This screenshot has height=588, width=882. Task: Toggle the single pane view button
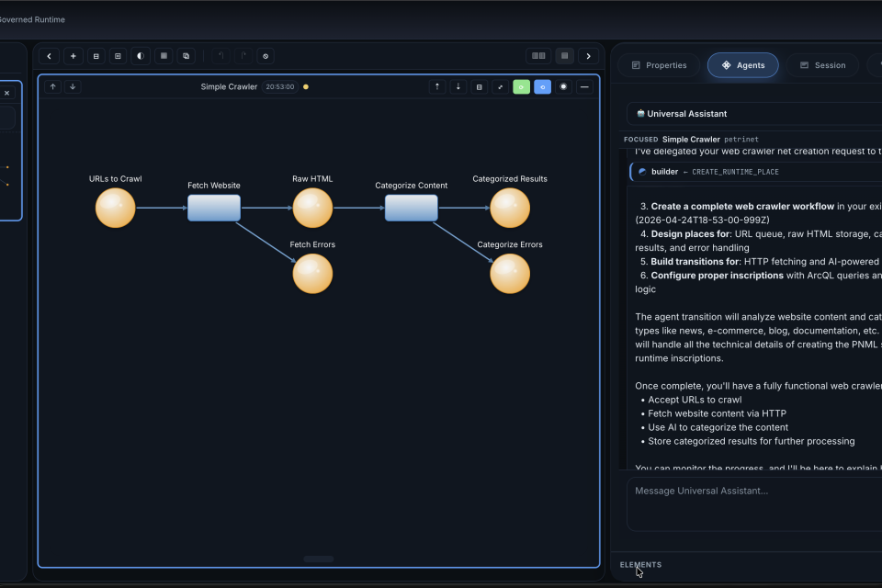click(564, 56)
